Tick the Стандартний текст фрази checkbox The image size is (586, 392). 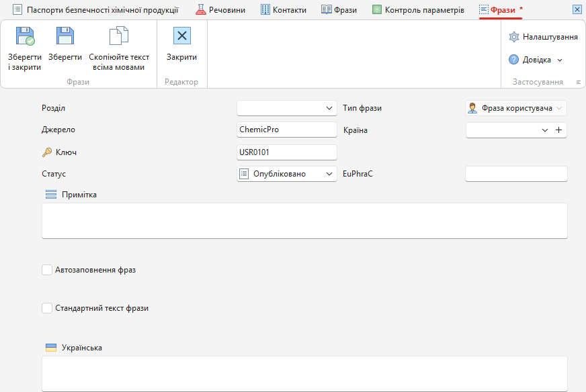click(47, 308)
